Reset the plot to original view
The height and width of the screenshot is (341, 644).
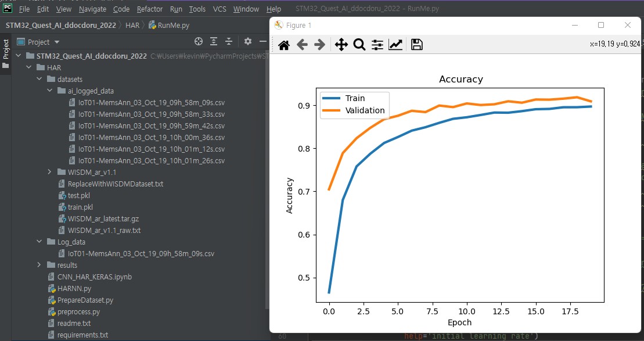pos(284,45)
